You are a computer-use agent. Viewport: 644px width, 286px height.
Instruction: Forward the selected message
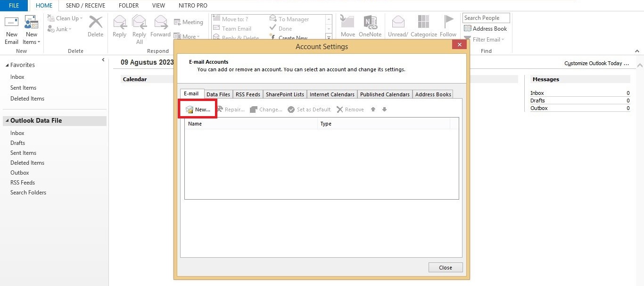pyautogui.click(x=160, y=27)
